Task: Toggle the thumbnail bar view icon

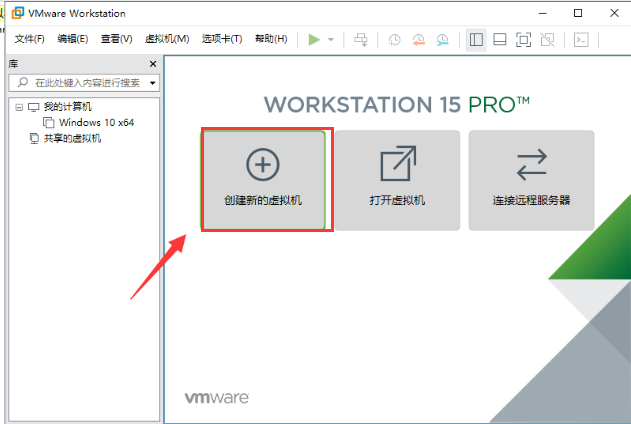Action: pyautogui.click(x=499, y=39)
